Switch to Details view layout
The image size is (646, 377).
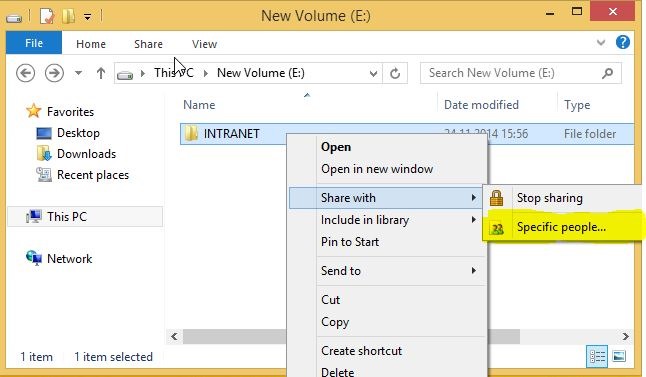(597, 356)
